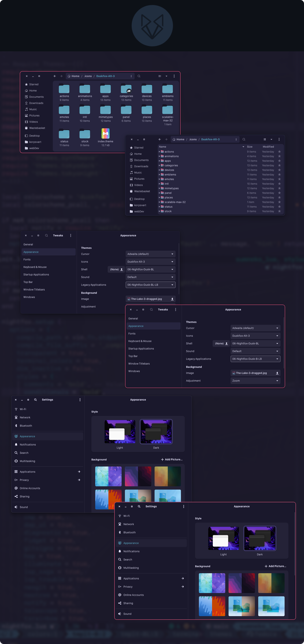Open view options dropdown arrow in icon-view file manager
Image resolution: width=304 pixels, height=644 pixels.
pyautogui.click(x=166, y=76)
